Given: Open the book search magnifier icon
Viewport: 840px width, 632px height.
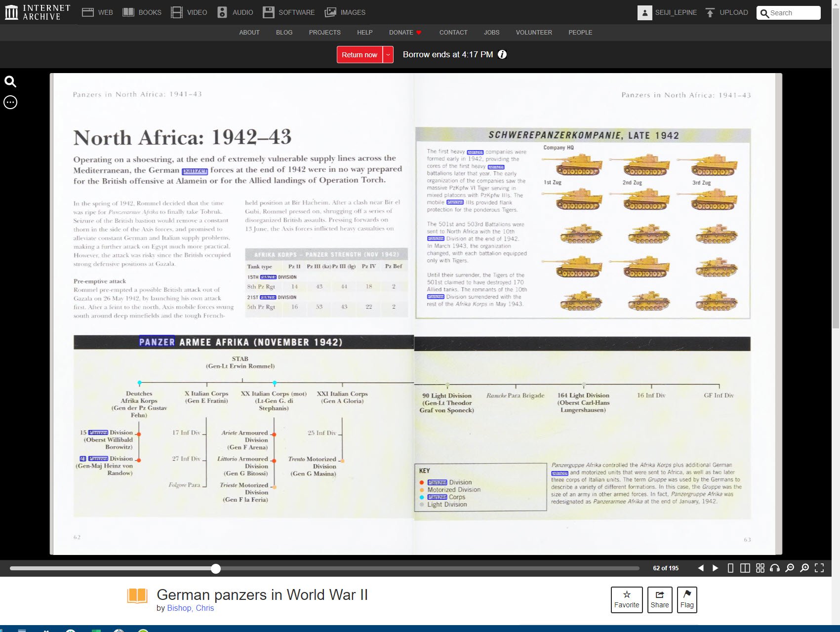Looking at the screenshot, I should point(10,81).
